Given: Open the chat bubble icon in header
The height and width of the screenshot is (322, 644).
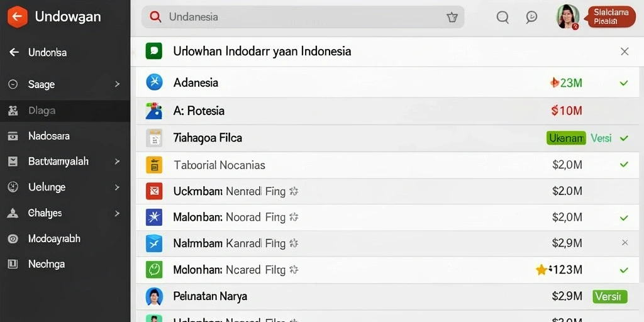Looking at the screenshot, I should pos(531,17).
